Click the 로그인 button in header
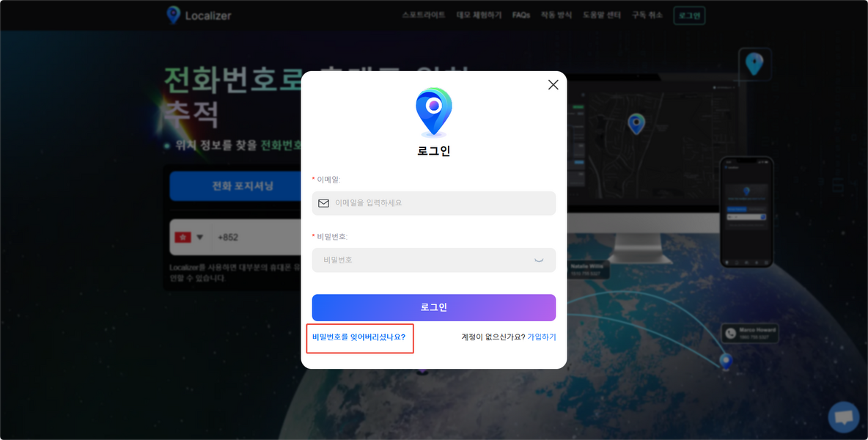The width and height of the screenshot is (868, 440). 689,15
